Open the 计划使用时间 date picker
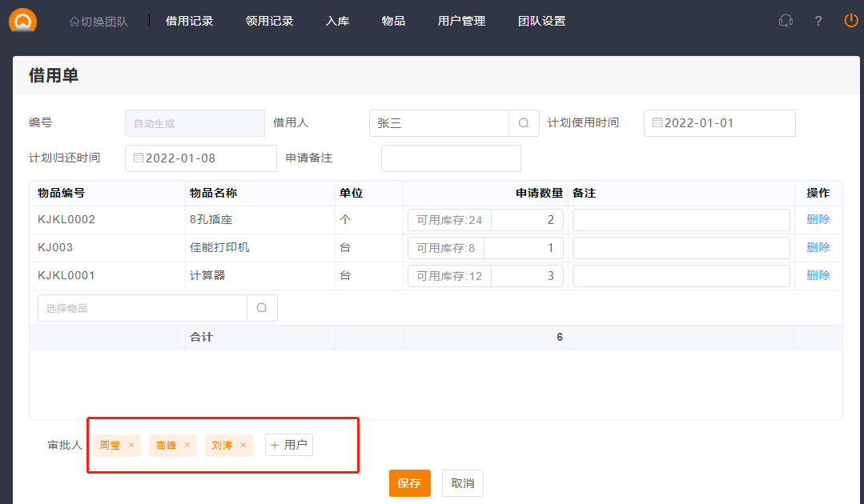 (719, 123)
